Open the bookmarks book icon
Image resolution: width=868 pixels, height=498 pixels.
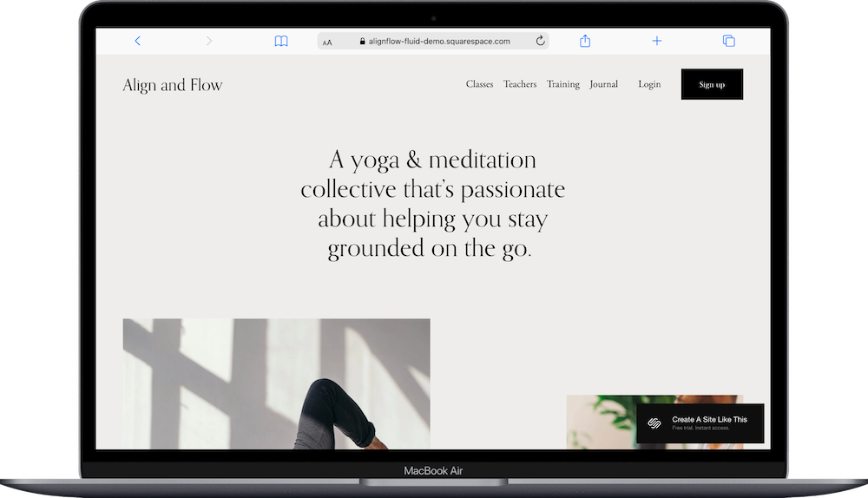281,41
